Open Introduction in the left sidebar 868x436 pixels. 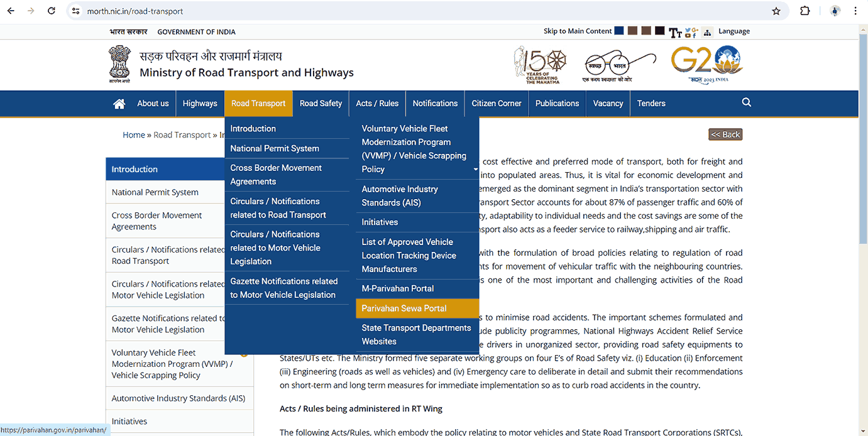165,169
